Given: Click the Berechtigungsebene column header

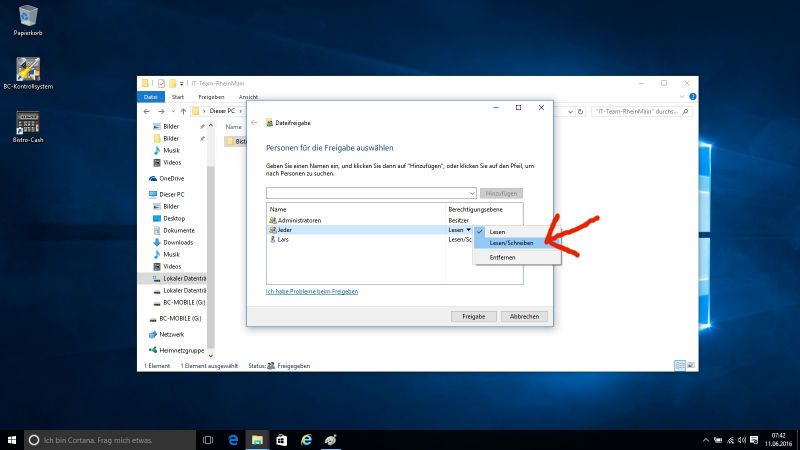Looking at the screenshot, I should point(476,210).
